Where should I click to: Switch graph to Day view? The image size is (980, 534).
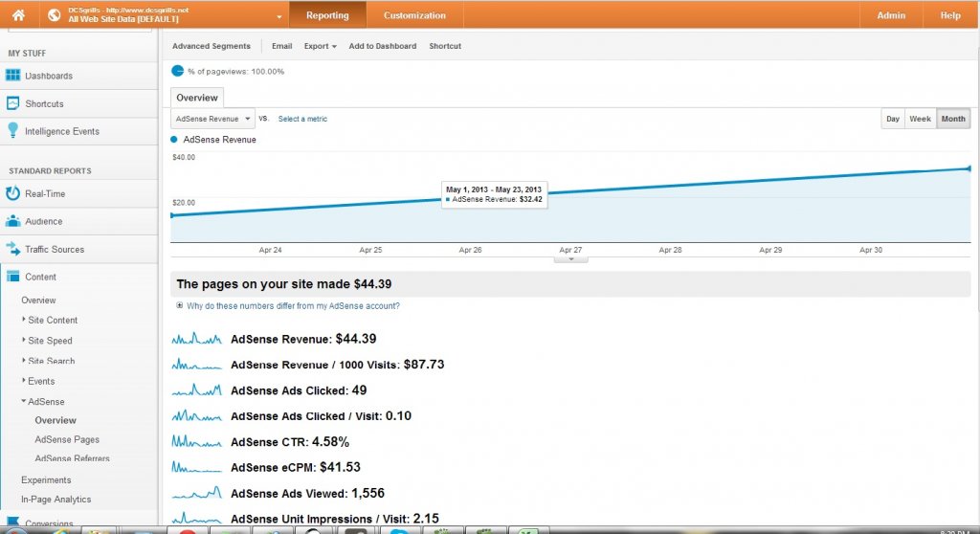pyautogui.click(x=893, y=119)
